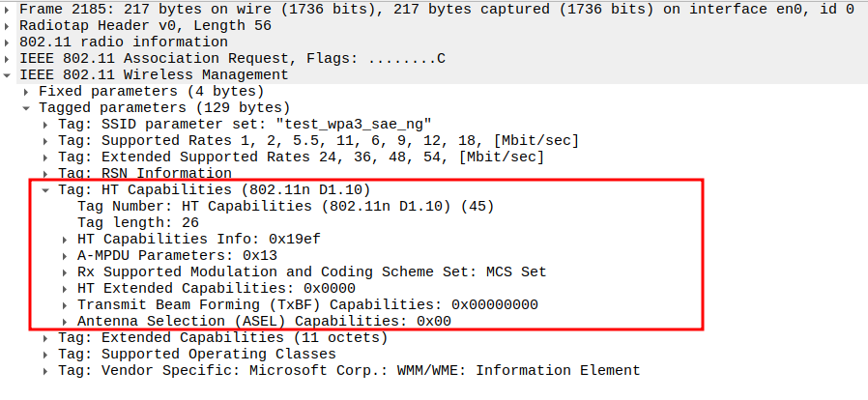
Task: Expand A-MPDU Parameters 0x13
Action: 65,255
